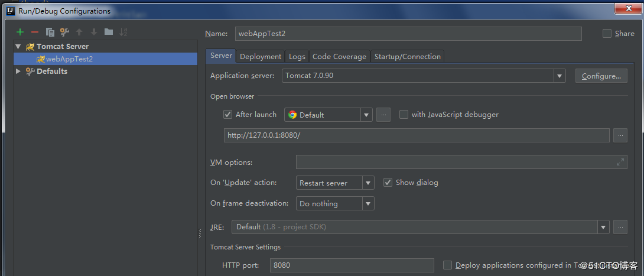Click the Configure... button
The width and height of the screenshot is (644, 276).
pyautogui.click(x=601, y=76)
